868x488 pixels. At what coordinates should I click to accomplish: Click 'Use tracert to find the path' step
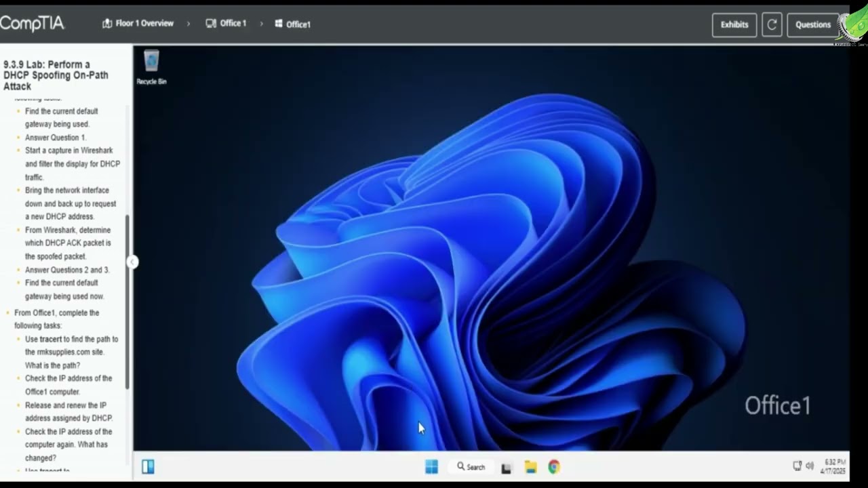(71, 352)
